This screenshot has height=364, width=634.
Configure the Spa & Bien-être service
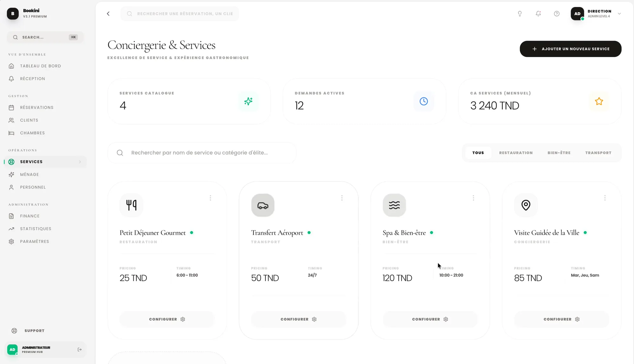[430, 319]
